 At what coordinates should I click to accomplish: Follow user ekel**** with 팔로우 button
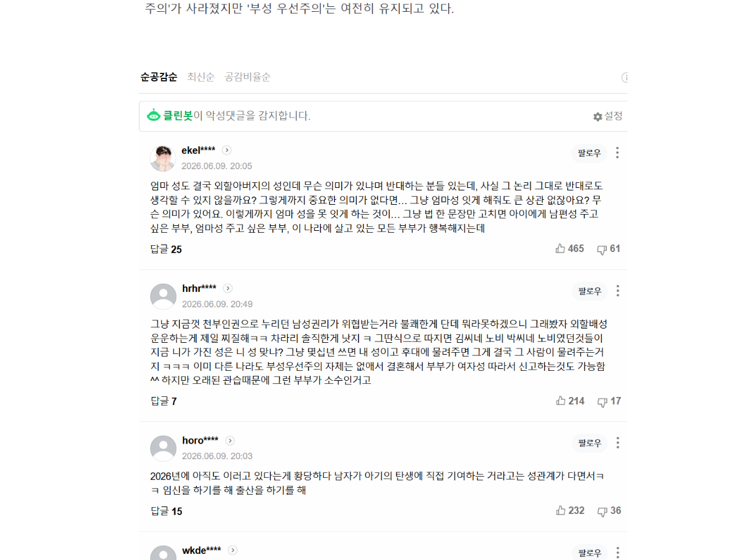(590, 153)
